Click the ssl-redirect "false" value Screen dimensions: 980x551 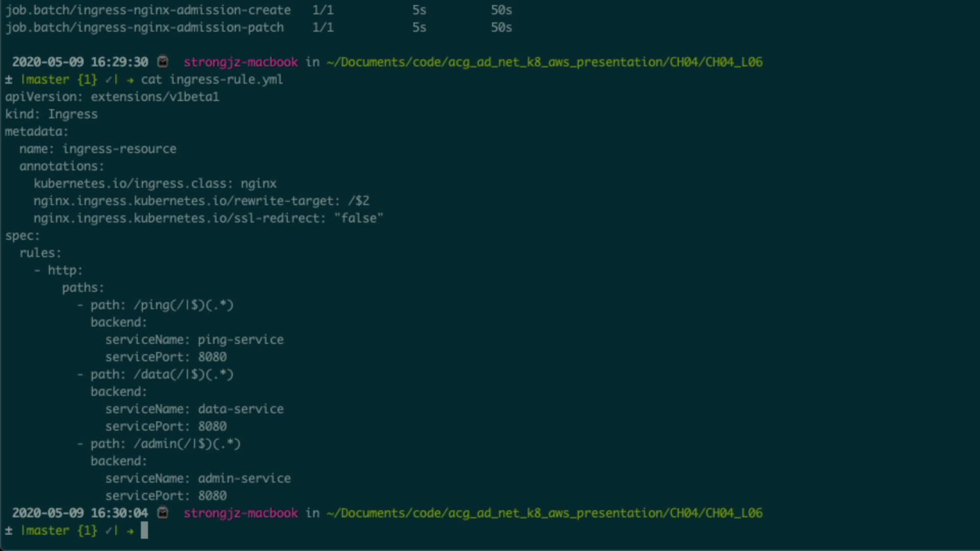click(x=358, y=218)
